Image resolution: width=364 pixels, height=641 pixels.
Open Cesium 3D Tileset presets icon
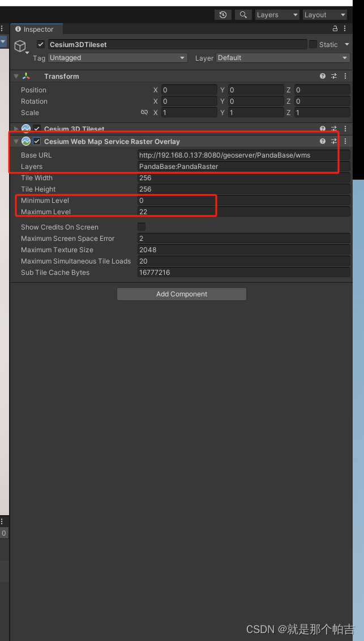[334, 129]
